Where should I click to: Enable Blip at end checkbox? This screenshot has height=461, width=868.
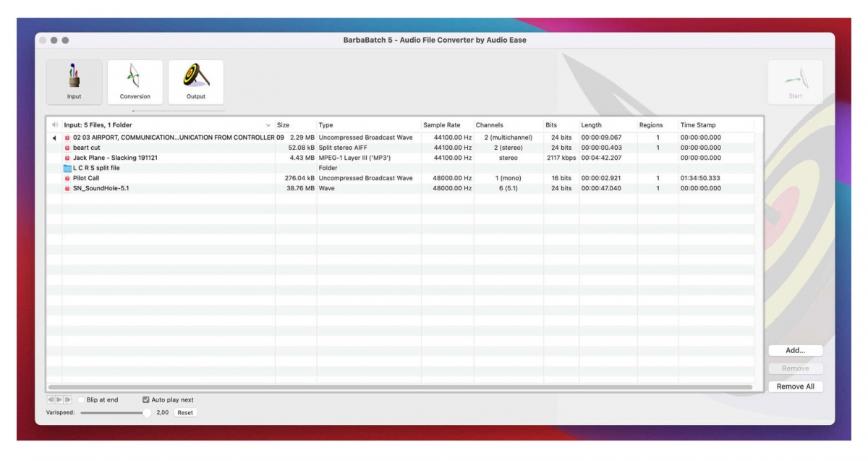[x=81, y=399]
